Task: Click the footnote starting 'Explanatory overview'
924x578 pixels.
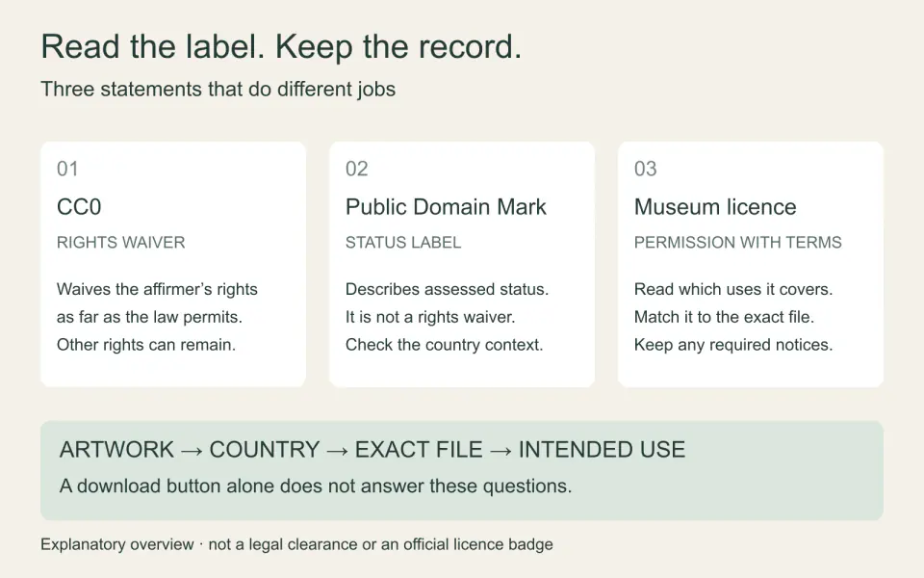Action: (297, 544)
